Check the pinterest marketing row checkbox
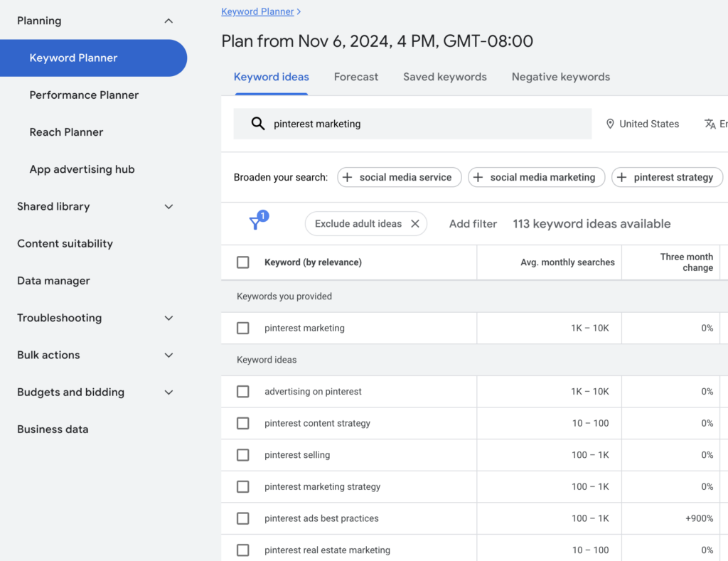The height and width of the screenshot is (561, 728). pyautogui.click(x=243, y=328)
